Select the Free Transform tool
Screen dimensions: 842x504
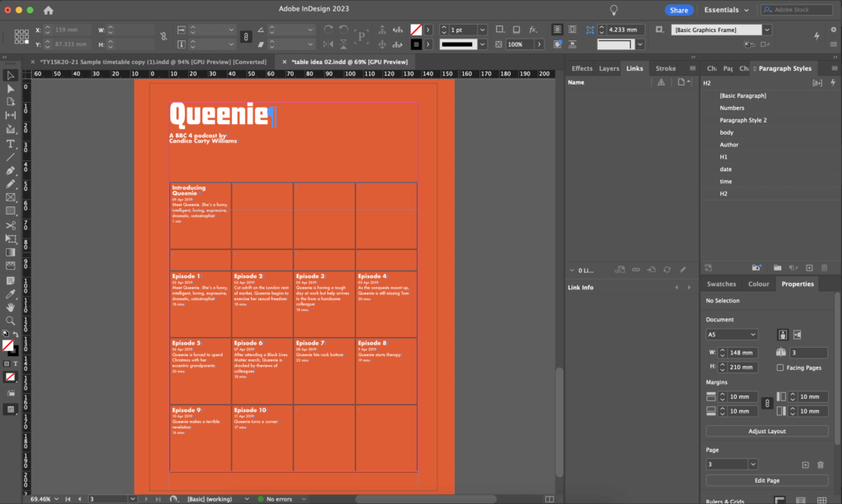click(x=10, y=239)
